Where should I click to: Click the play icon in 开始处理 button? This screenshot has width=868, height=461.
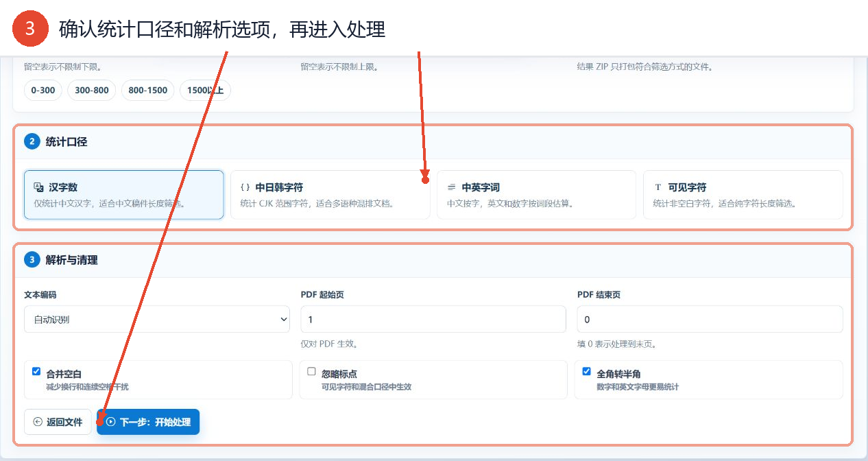[110, 422]
